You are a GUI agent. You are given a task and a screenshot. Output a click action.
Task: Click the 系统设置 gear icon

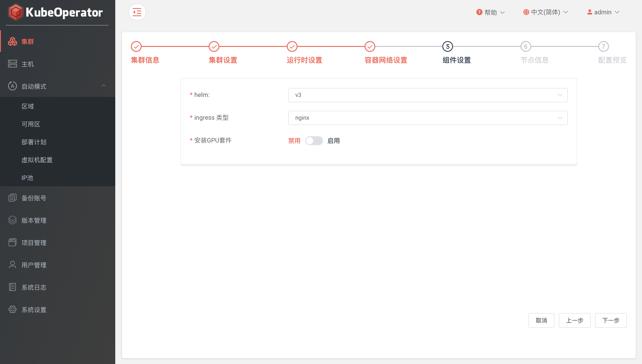pos(12,310)
